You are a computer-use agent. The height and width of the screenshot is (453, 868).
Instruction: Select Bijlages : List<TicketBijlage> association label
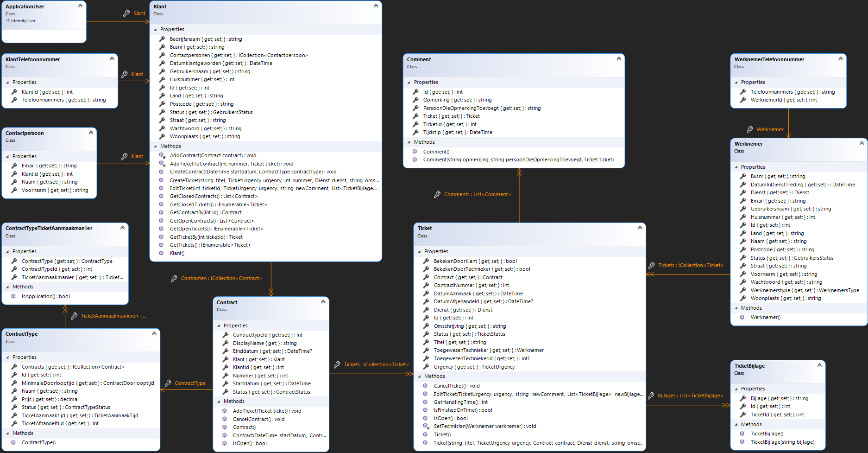[x=690, y=396]
